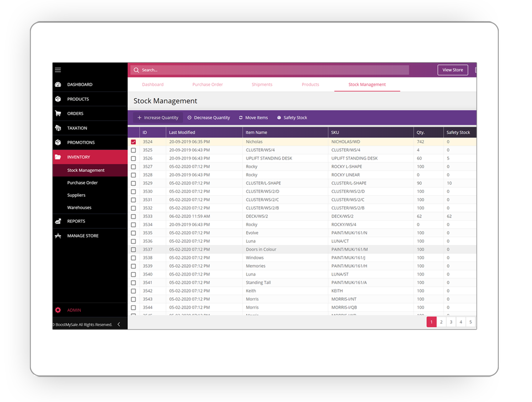Click item name Windows
Viewport: 532px width, 402px height.
coord(254,258)
